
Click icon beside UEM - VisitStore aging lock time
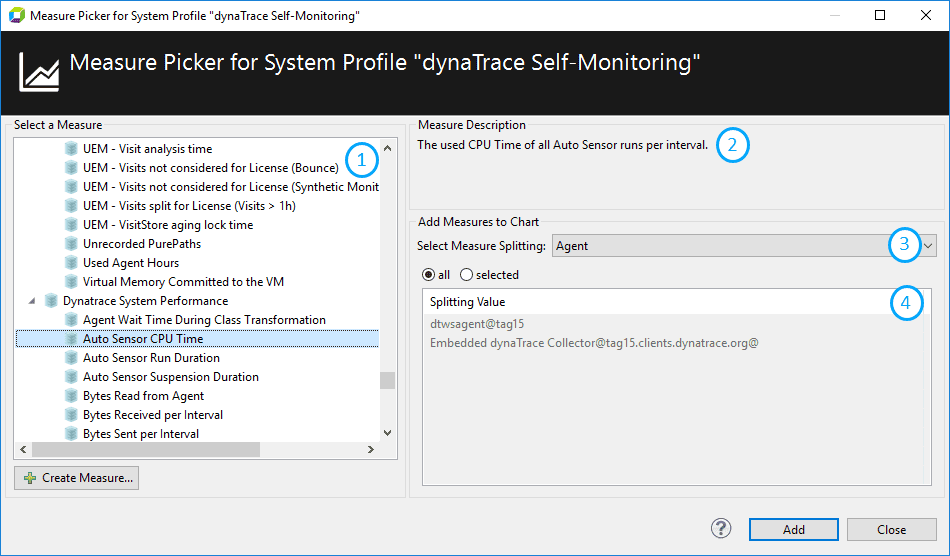[71, 225]
